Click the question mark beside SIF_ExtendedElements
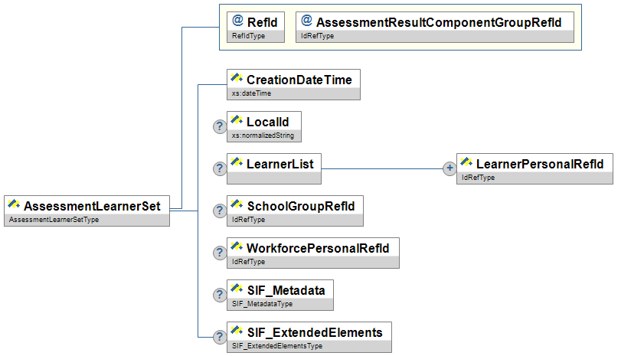The width and height of the screenshot is (644, 356). [x=219, y=337]
